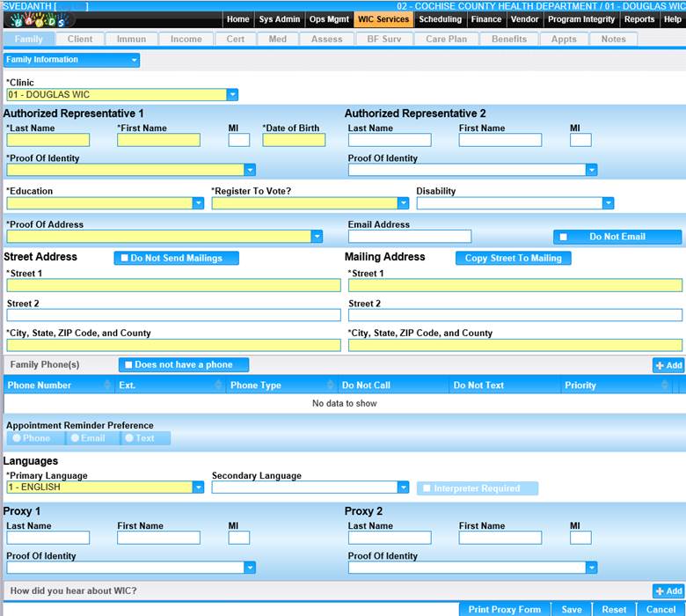Image resolution: width=686 pixels, height=616 pixels.
Task: Select the Email reminder radio button
Action: (76, 438)
